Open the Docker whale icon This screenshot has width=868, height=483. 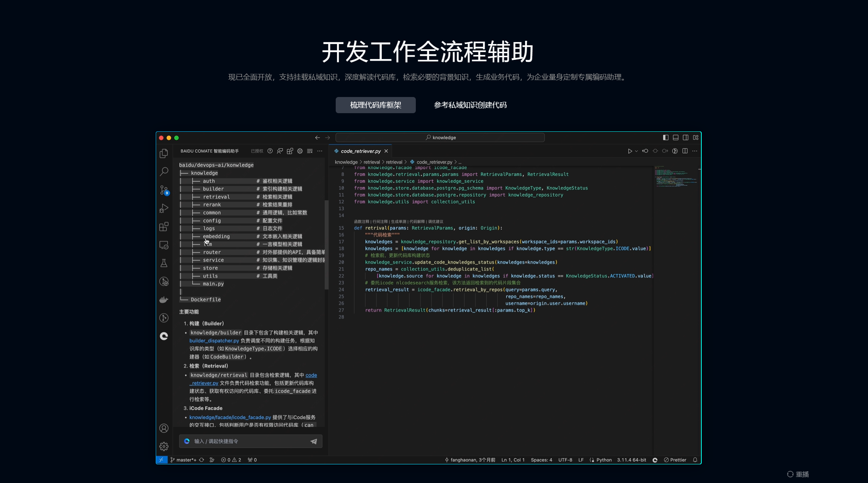click(x=164, y=300)
